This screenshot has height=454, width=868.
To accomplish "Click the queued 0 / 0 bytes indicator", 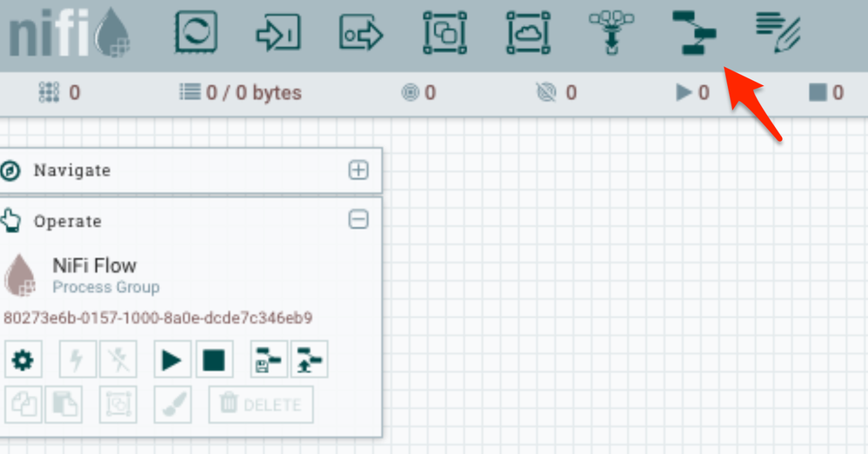I will pos(240,92).
